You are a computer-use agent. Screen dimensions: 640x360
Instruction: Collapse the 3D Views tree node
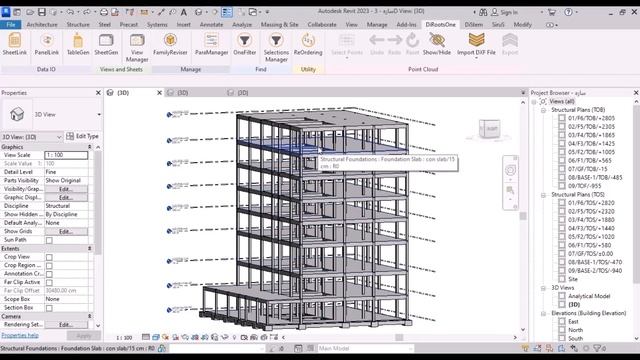(x=543, y=288)
